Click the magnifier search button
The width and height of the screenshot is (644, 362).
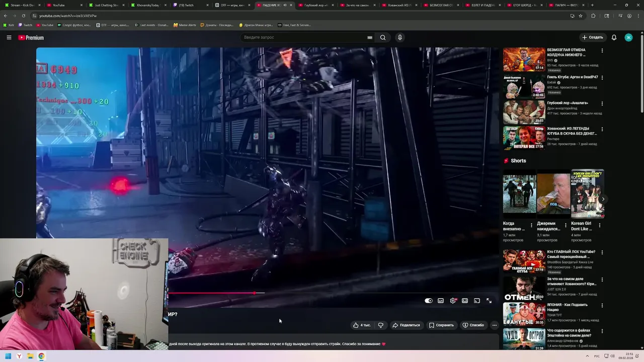(x=383, y=37)
